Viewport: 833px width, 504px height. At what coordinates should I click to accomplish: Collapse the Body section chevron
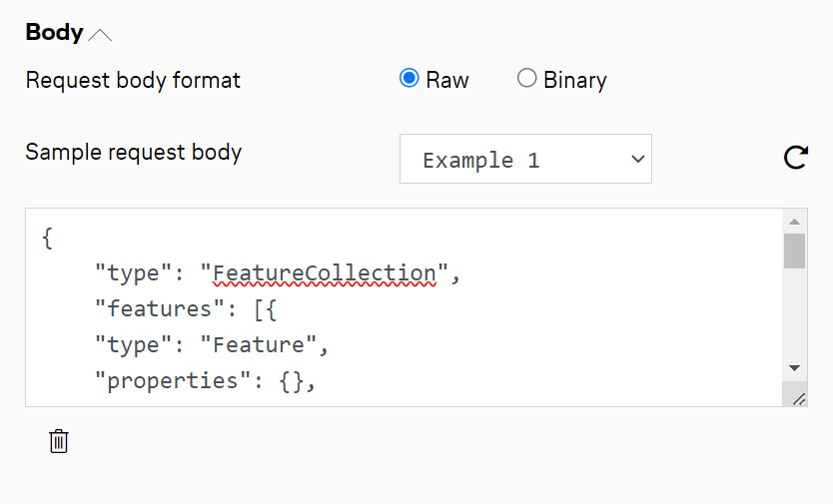coord(100,36)
